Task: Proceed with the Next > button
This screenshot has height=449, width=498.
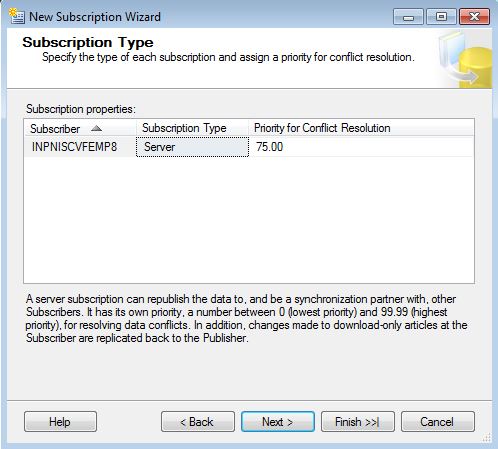Action: (x=278, y=422)
